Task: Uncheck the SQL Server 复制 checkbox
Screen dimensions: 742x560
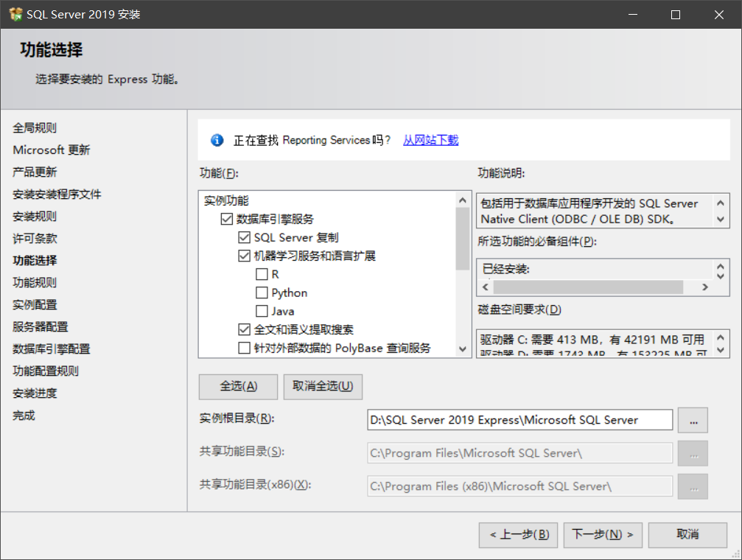Action: 244,238
